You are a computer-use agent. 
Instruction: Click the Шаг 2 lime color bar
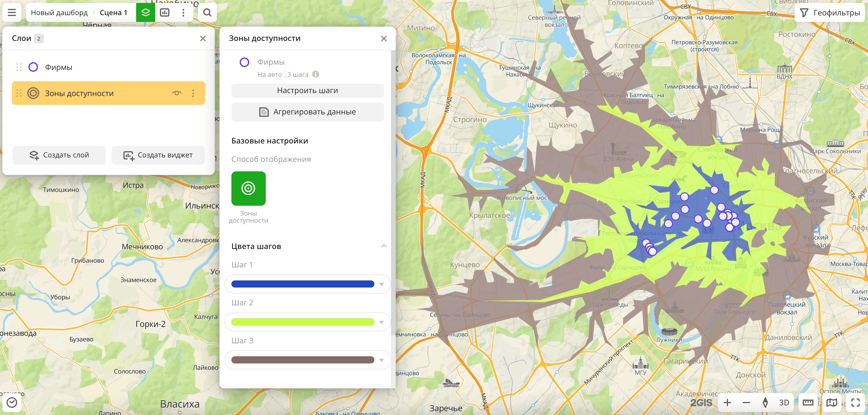[302, 322]
